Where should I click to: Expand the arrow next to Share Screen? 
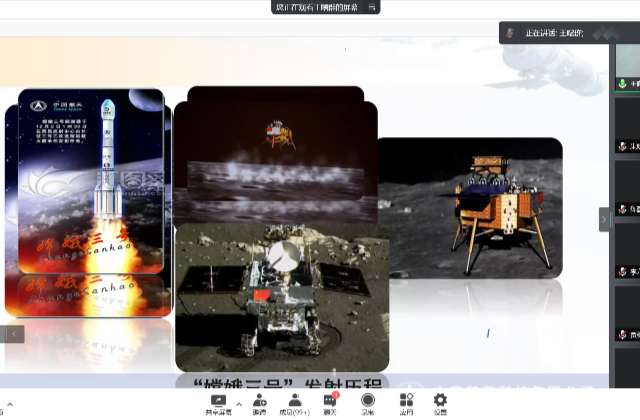tap(238, 405)
